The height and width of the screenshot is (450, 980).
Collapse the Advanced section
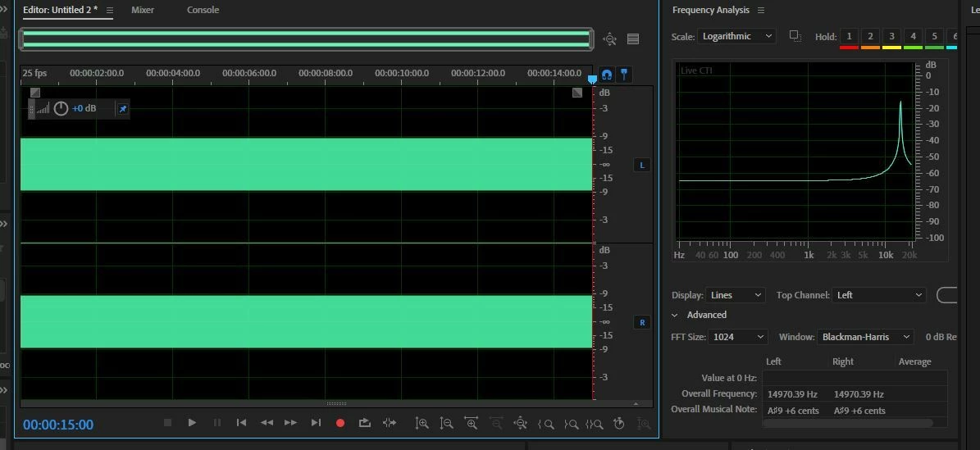click(x=675, y=315)
